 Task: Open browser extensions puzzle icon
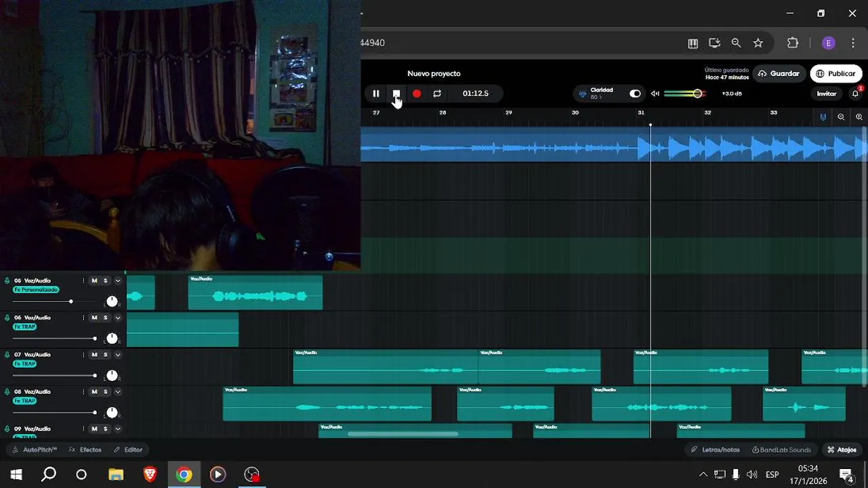(793, 43)
